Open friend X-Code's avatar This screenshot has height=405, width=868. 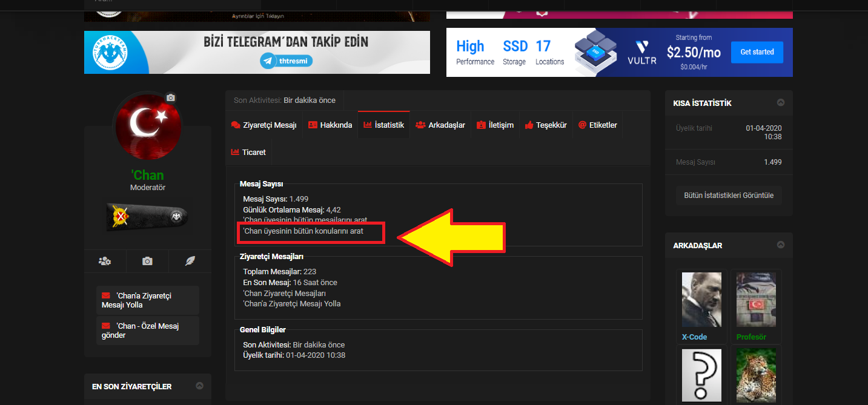tap(702, 300)
